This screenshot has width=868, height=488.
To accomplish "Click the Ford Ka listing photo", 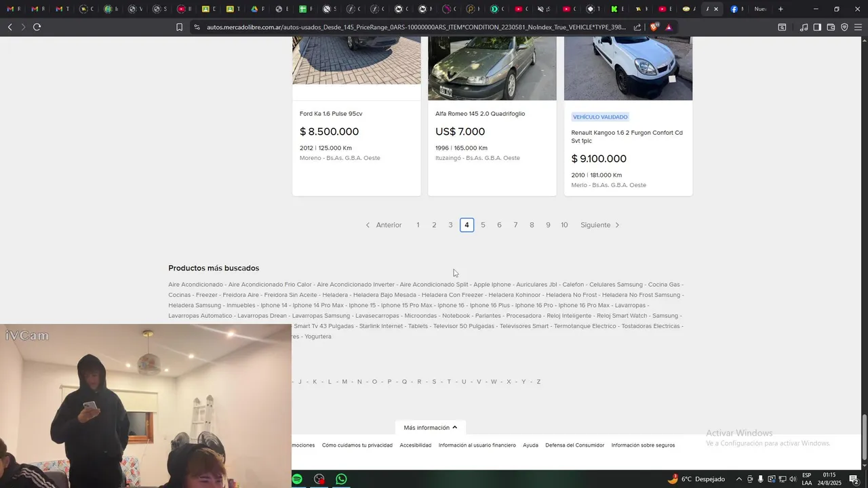I will pos(357,61).
